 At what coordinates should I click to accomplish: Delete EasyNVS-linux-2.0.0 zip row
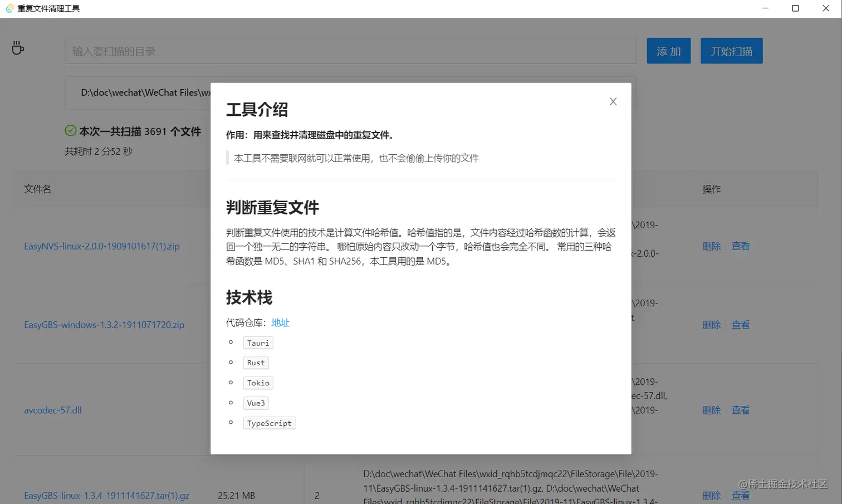click(x=712, y=246)
